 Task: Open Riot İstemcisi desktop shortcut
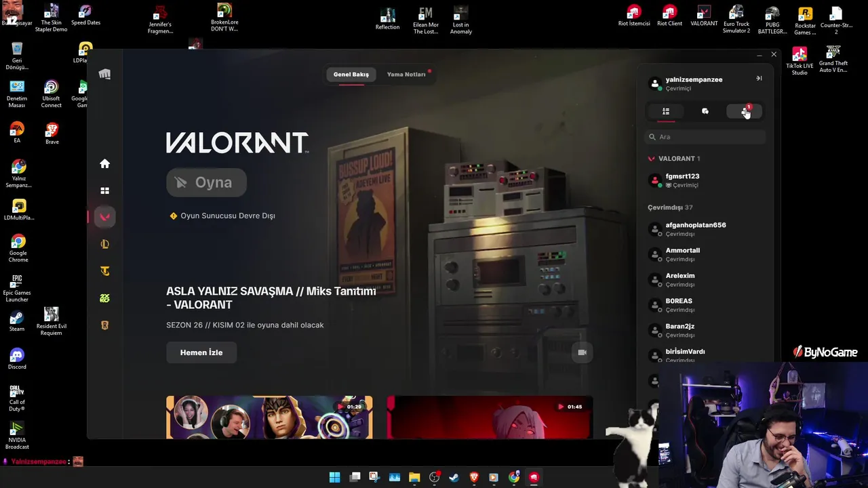634,16
